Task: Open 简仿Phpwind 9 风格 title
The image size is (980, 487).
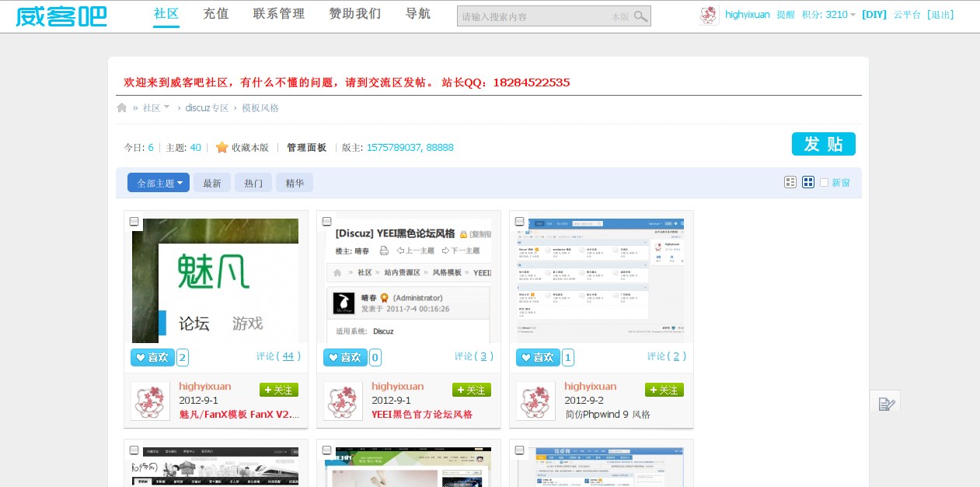Action: tap(607, 415)
